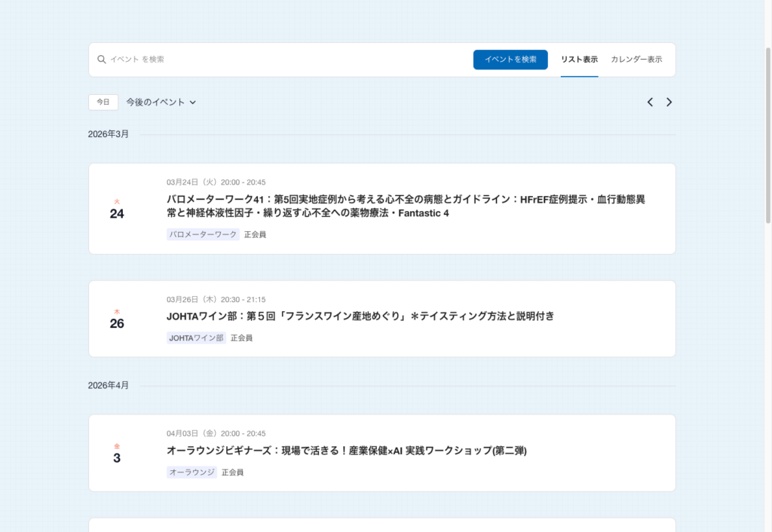Click the page vertical scrollbar
The width and height of the screenshot is (772, 532).
[x=767, y=226]
